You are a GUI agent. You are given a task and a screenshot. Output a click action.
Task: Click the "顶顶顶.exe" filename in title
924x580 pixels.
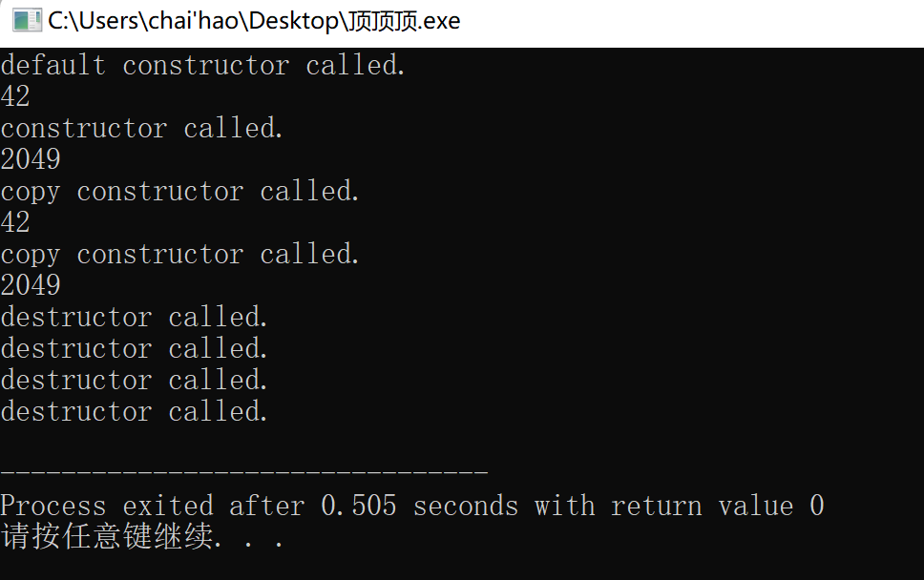click(405, 21)
